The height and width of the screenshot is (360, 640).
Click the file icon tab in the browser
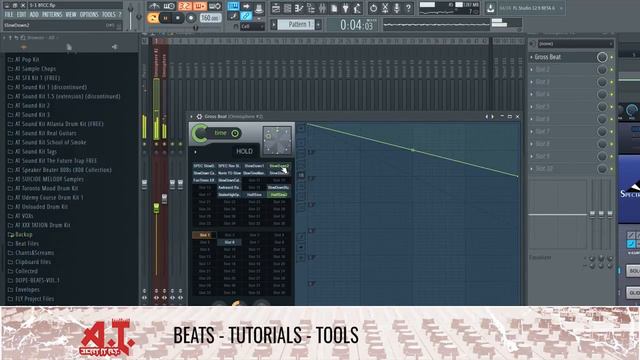[69, 47]
